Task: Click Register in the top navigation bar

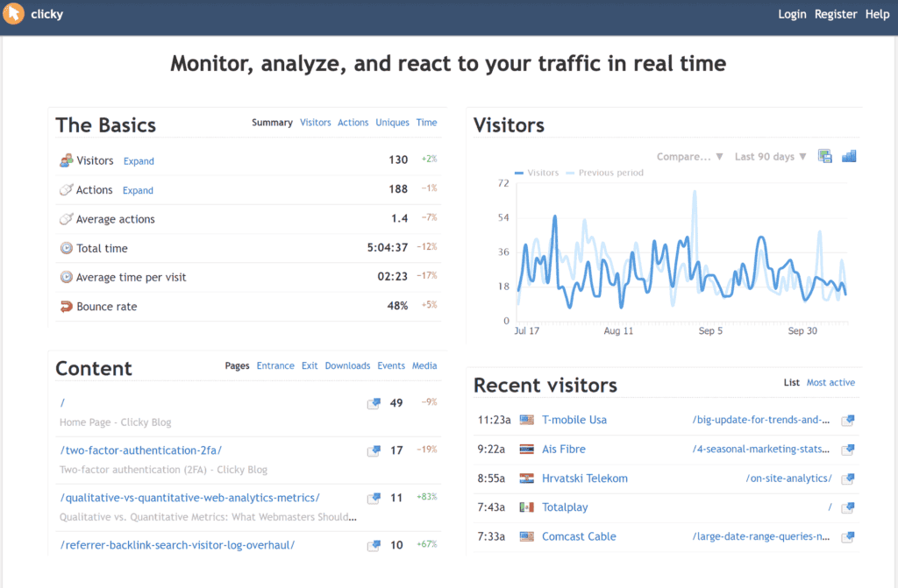Action: pos(836,13)
